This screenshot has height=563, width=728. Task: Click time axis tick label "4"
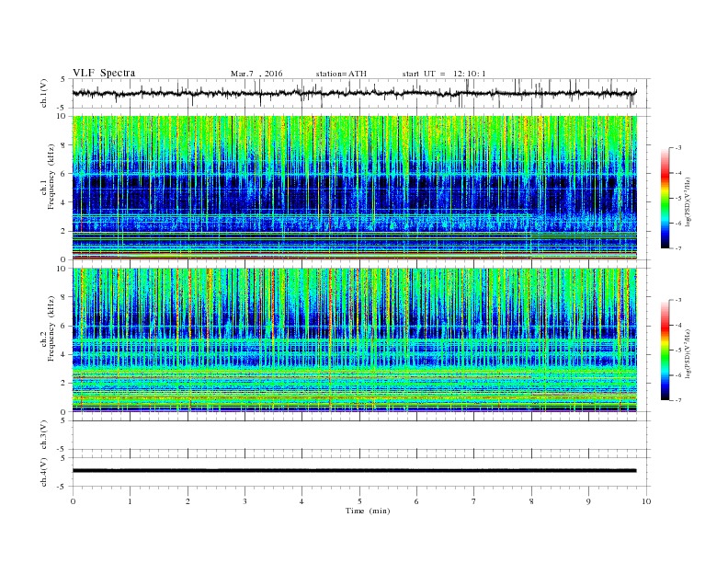301,501
